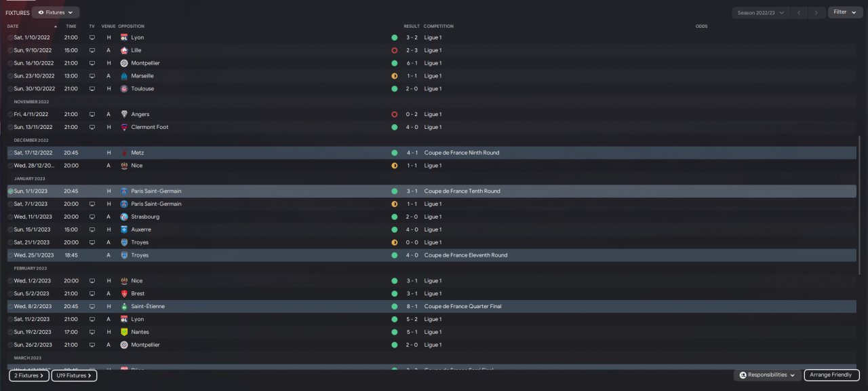This screenshot has height=391, width=868.
Task: Open the Responsibilities menu
Action: click(767, 375)
